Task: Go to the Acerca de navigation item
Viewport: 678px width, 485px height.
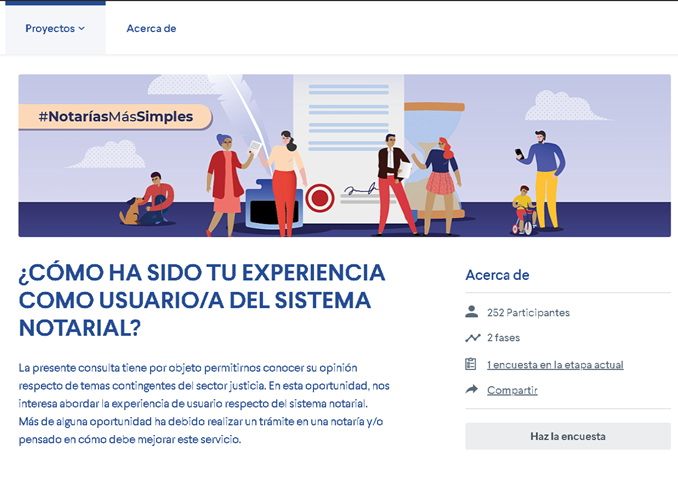Action: tap(151, 29)
